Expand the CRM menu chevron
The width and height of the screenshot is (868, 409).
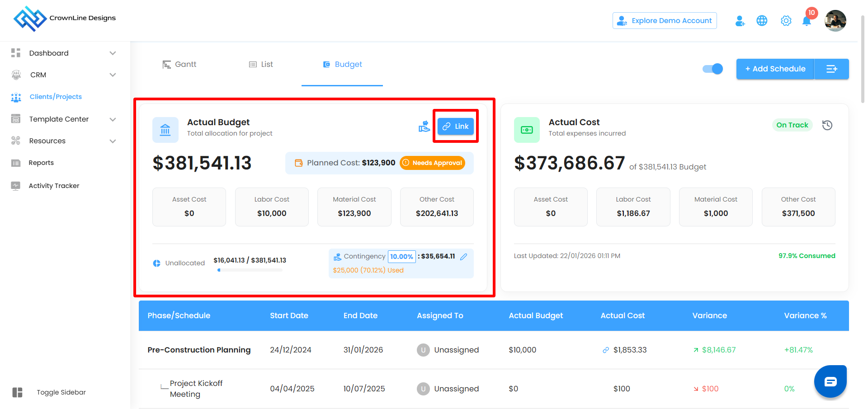[113, 75]
